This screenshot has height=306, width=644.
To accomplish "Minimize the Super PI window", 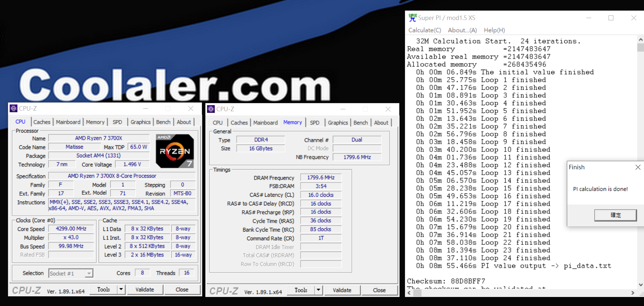I will (x=589, y=18).
